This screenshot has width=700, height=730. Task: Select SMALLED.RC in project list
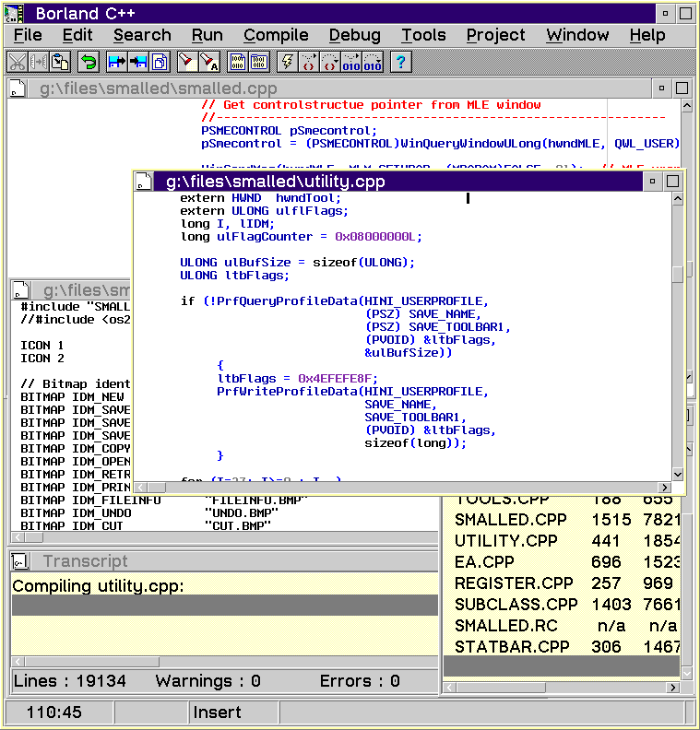point(562,625)
